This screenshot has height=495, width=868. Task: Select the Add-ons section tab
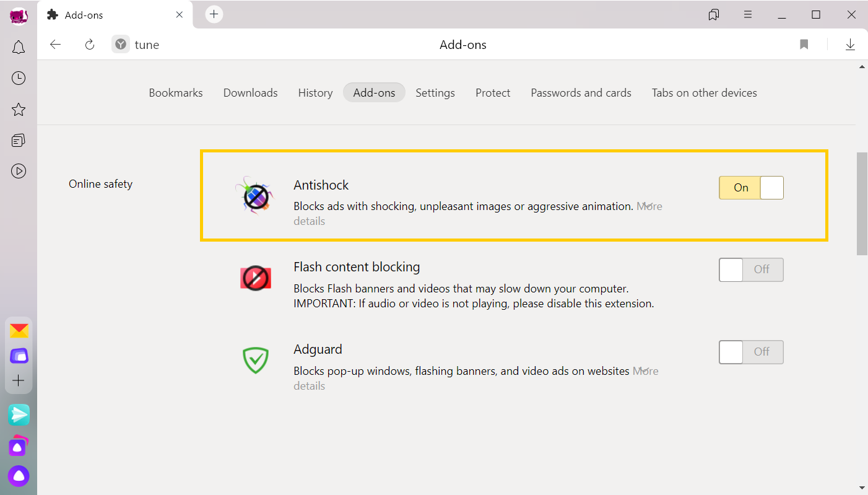[x=374, y=93]
